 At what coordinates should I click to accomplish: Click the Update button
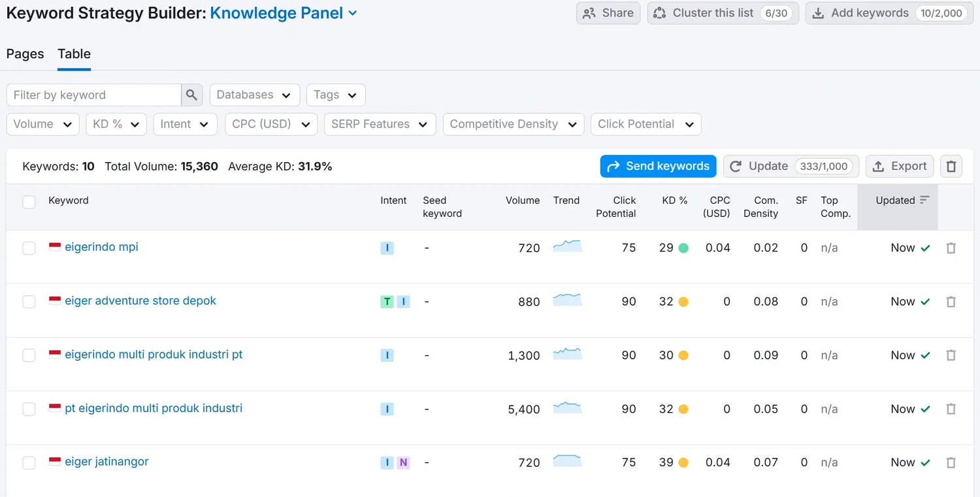[791, 167]
